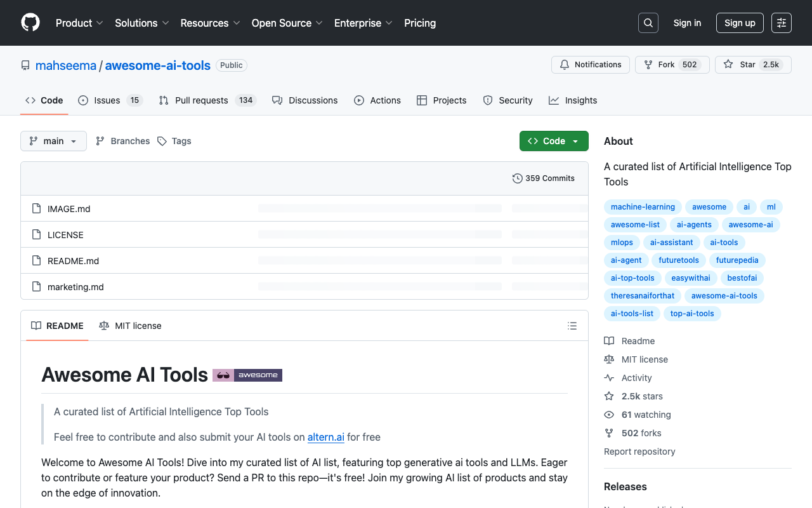Open the green Code dropdown button
The image size is (812, 508).
(554, 141)
